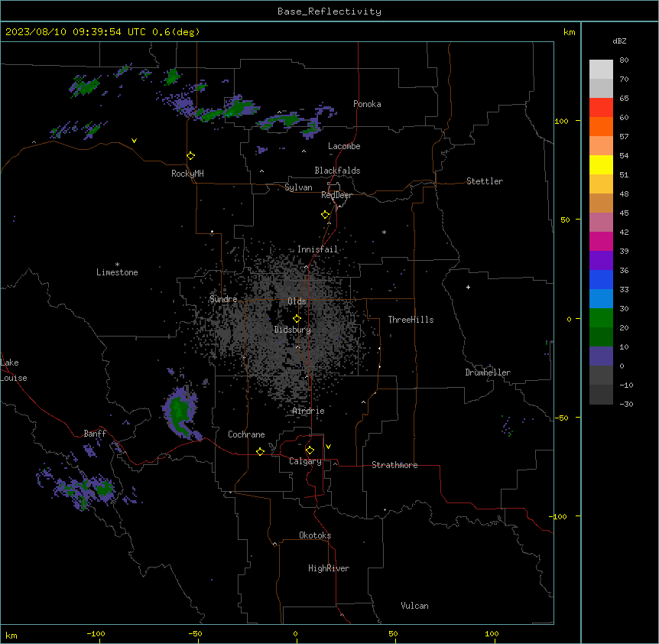
Task: Click the Vulcan town label
Action: click(414, 606)
